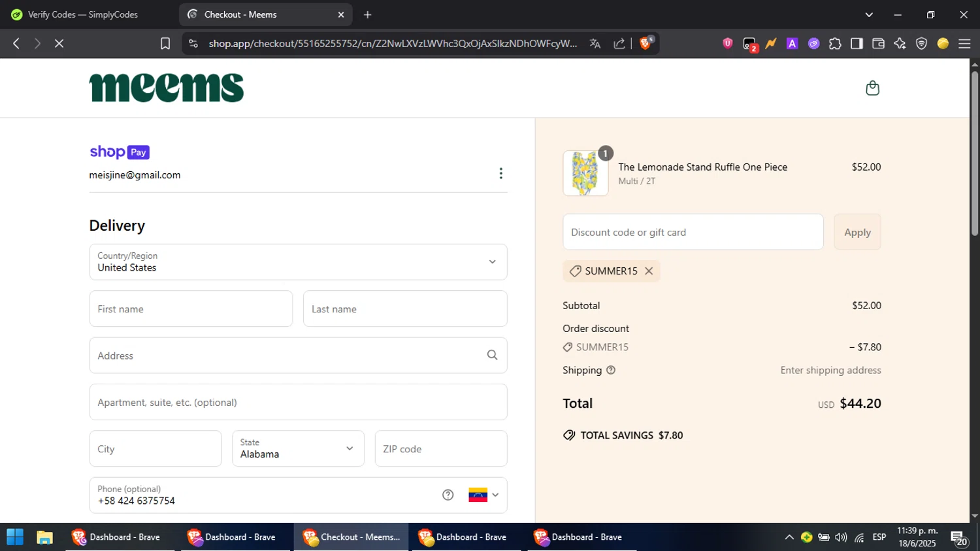Click the address search magnifier icon
980x551 pixels.
click(492, 355)
